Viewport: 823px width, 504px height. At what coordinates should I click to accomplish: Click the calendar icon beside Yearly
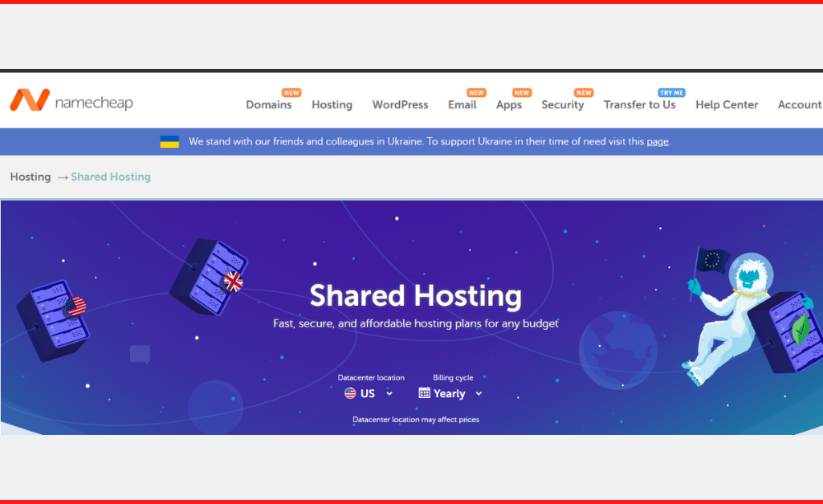(x=424, y=392)
